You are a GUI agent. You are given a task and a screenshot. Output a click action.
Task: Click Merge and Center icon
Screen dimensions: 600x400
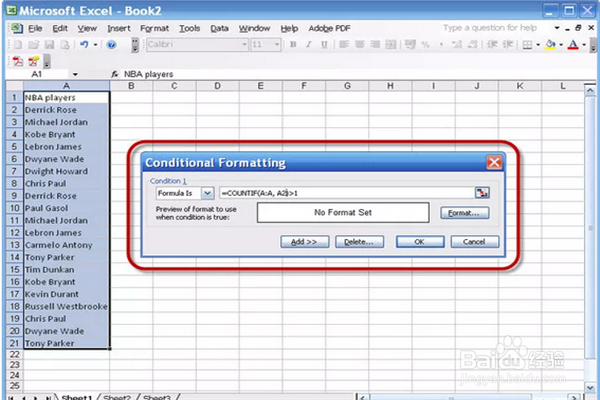tap(391, 45)
